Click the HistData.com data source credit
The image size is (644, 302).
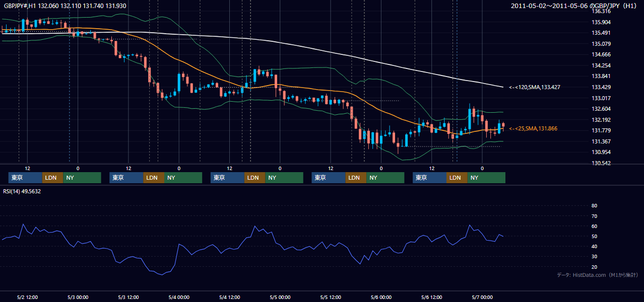(x=598, y=275)
